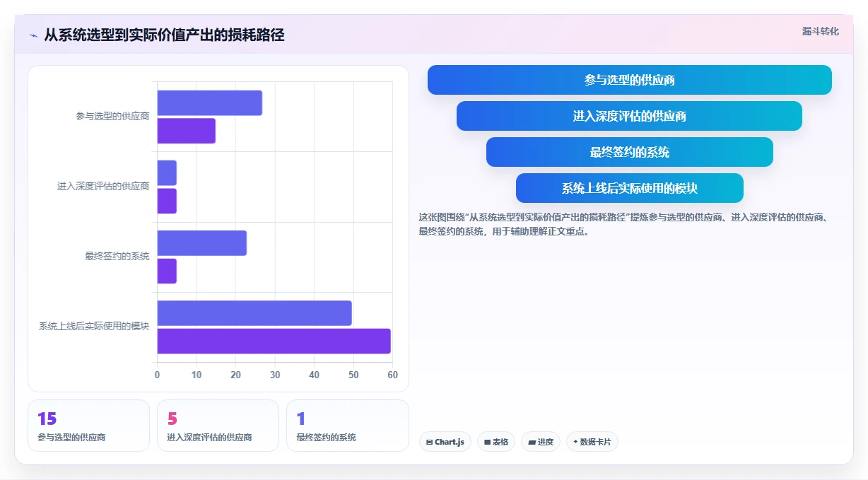Click the lower purple bar for 系统上线后实际使用的模块
Viewport: 868px width, 480px height.
pos(274,341)
